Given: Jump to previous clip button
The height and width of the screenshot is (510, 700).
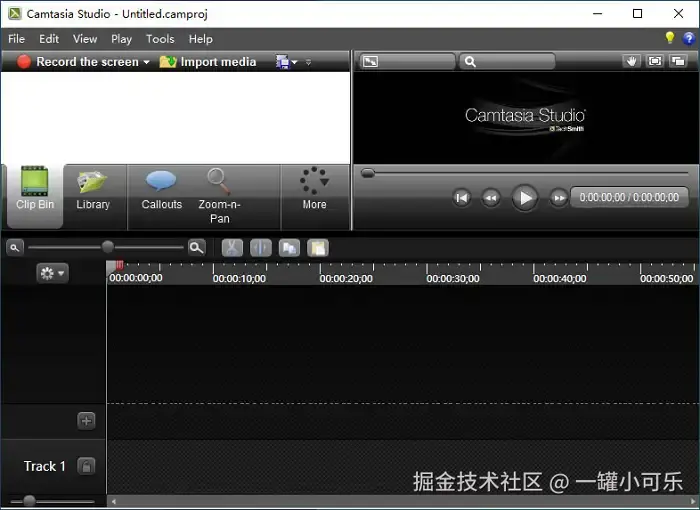Looking at the screenshot, I should (462, 197).
